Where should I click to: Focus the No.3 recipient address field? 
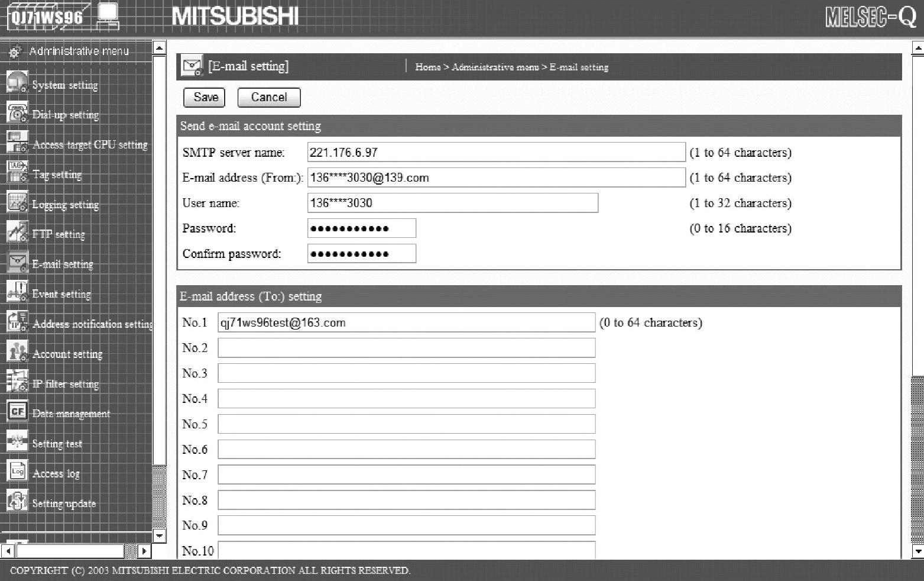pos(407,373)
